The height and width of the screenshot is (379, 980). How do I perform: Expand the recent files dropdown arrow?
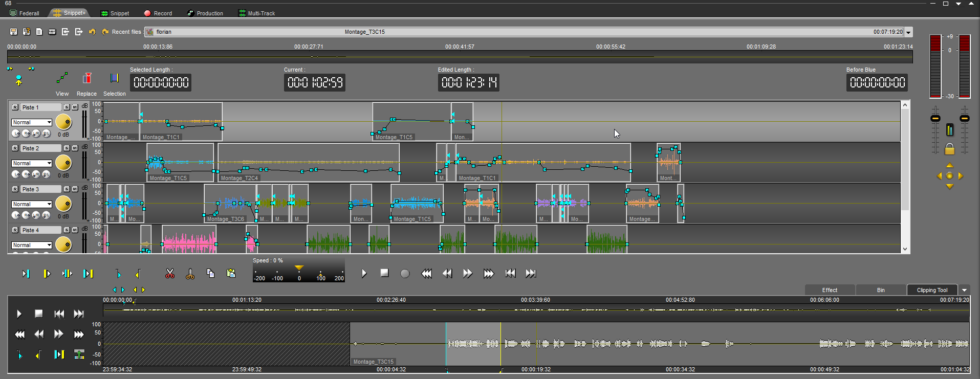(908, 32)
